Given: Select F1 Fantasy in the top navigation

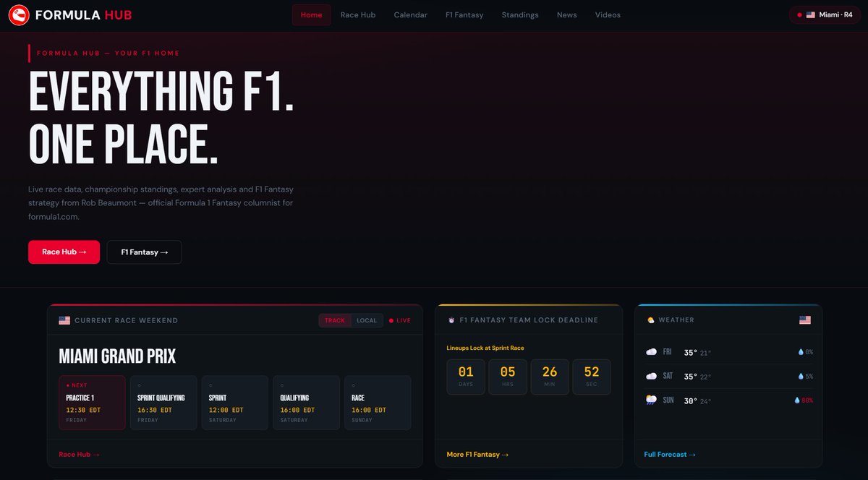Looking at the screenshot, I should (x=464, y=14).
